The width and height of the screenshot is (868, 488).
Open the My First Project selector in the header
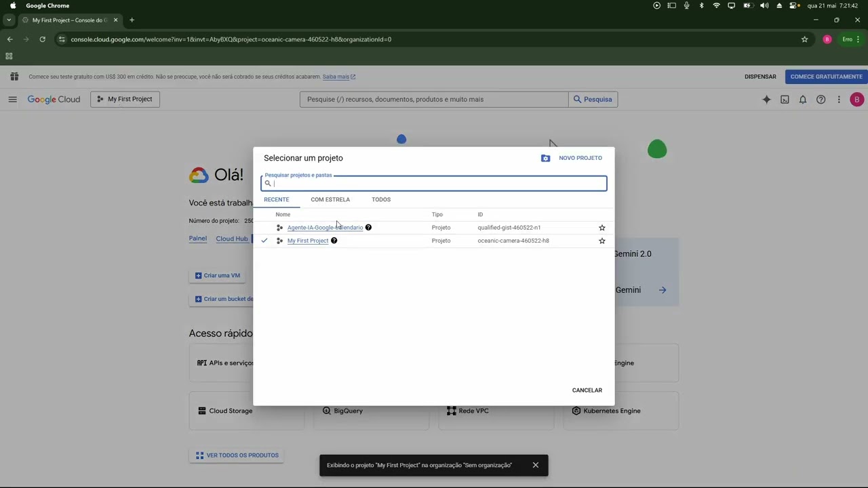[x=125, y=99]
